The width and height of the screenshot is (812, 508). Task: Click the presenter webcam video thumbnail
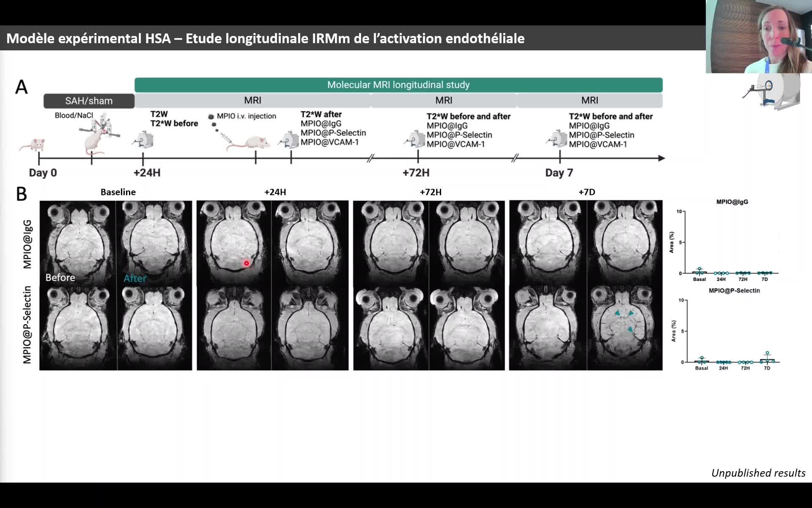tap(758, 36)
